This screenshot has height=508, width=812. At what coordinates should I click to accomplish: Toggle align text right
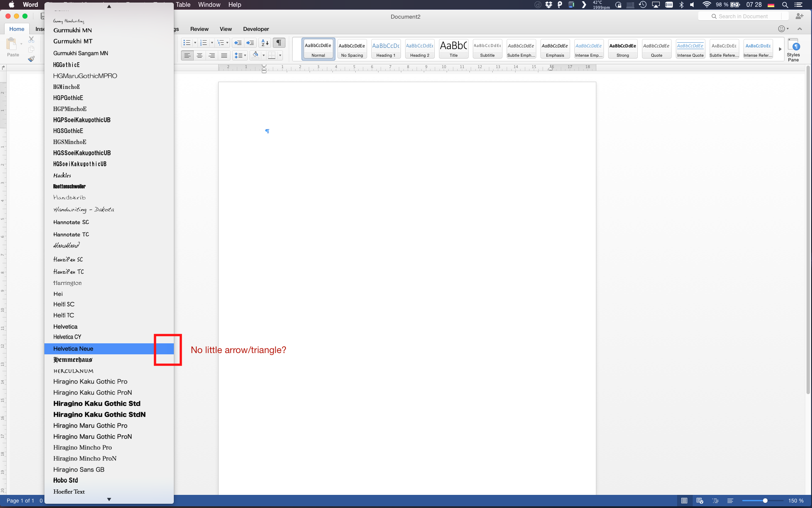tap(212, 55)
